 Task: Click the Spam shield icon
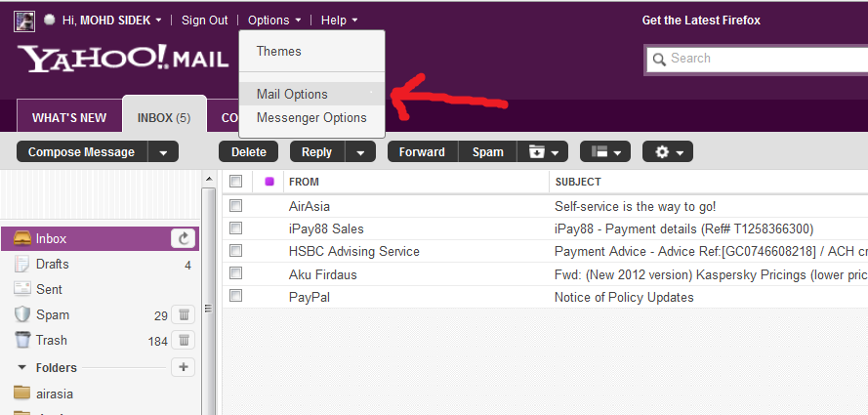coord(21,314)
